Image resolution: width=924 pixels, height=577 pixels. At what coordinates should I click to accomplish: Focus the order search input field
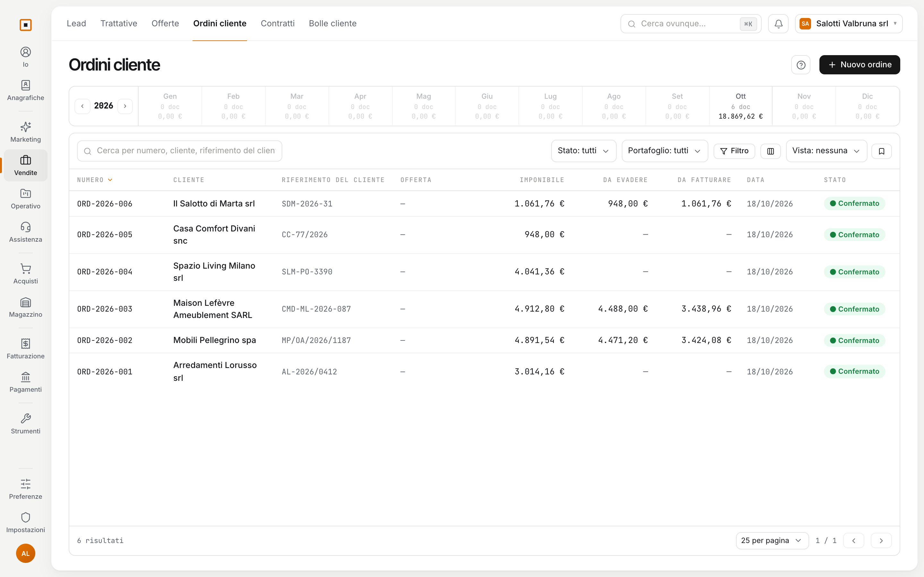pos(179,151)
